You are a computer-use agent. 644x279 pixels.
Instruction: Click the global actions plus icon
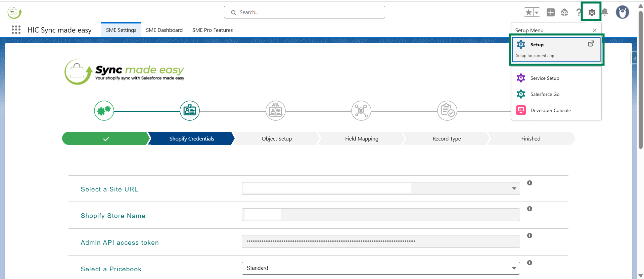tap(550, 12)
